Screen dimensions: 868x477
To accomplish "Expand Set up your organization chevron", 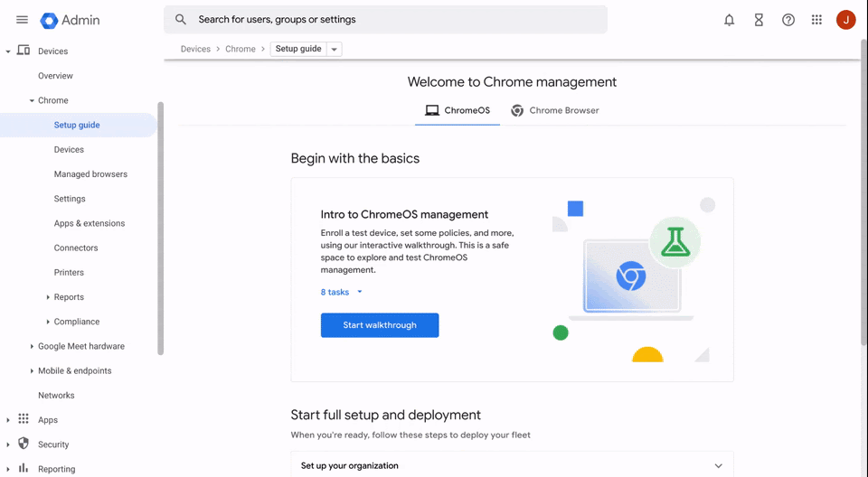I will [718, 466].
